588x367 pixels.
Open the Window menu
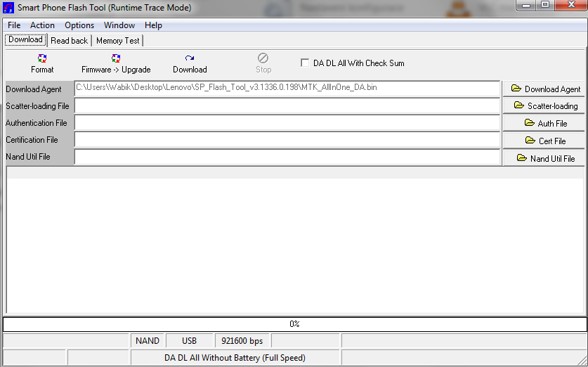pyautogui.click(x=119, y=25)
